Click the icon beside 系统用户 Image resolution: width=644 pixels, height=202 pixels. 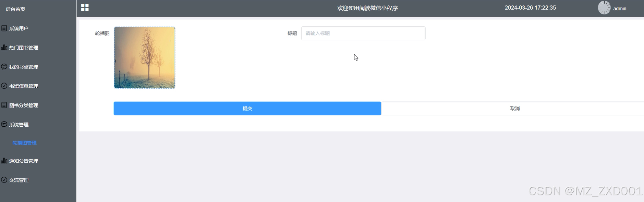point(4,28)
